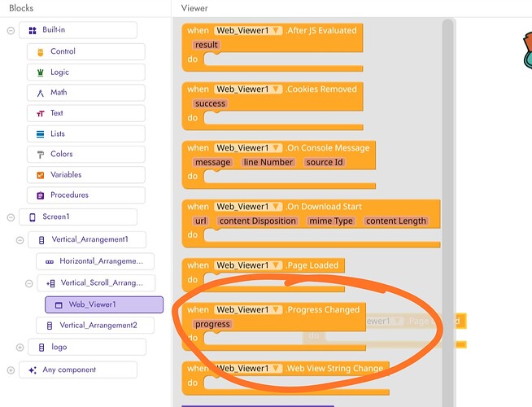Select Web_Viewer1 in component tree
The height and width of the screenshot is (407, 532).
[x=104, y=304]
